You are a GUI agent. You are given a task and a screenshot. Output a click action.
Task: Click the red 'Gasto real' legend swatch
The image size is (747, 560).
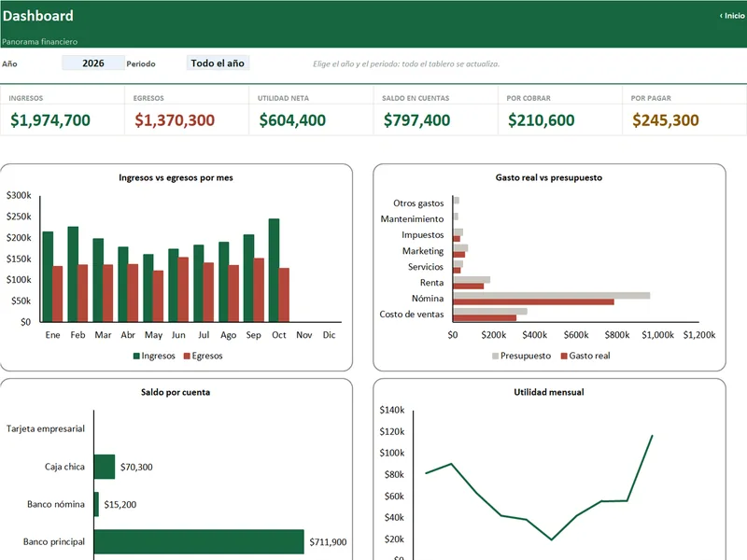564,356
